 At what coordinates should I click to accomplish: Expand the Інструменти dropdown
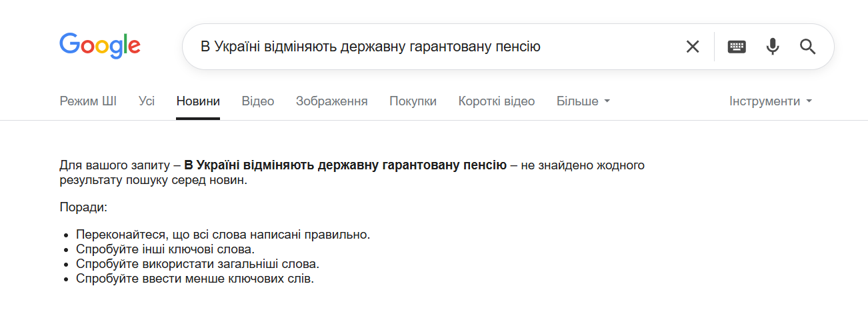pos(771,101)
